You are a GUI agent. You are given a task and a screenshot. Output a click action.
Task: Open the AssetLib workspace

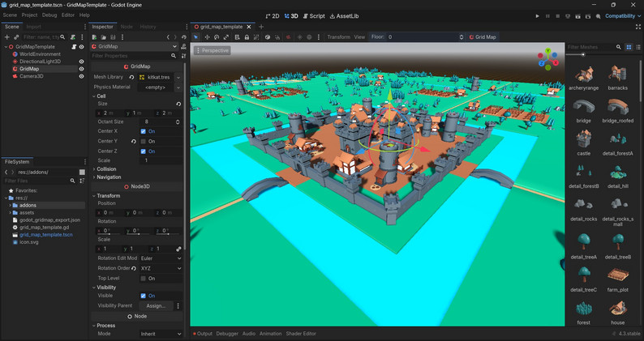[344, 16]
